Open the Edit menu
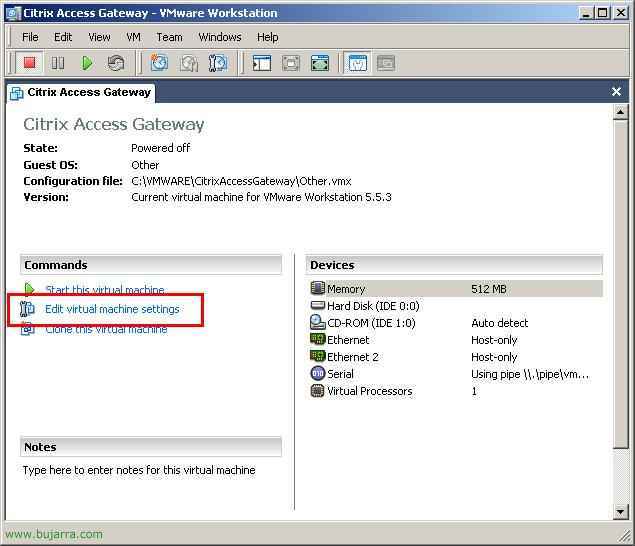The width and height of the screenshot is (635, 546). click(x=63, y=37)
